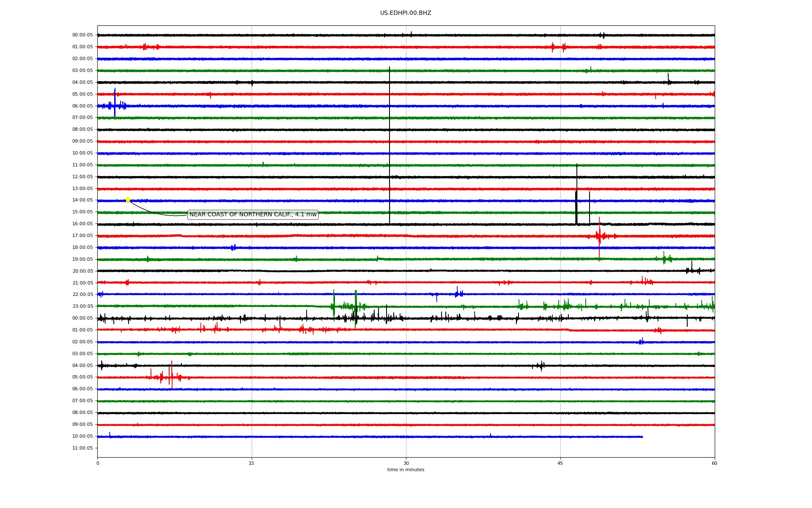The height and width of the screenshot is (508, 812).
Task: Click the 'time in minutes' axis label
Action: point(405,470)
